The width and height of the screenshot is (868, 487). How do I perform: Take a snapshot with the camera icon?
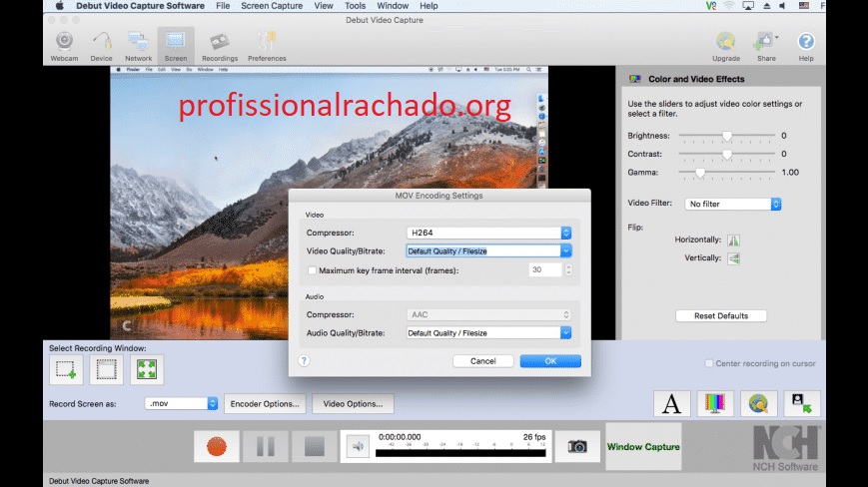(577, 446)
